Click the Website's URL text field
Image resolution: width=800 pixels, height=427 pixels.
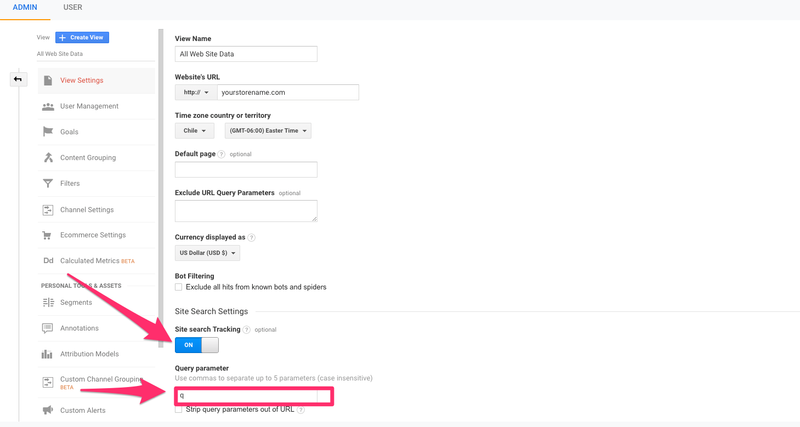288,92
